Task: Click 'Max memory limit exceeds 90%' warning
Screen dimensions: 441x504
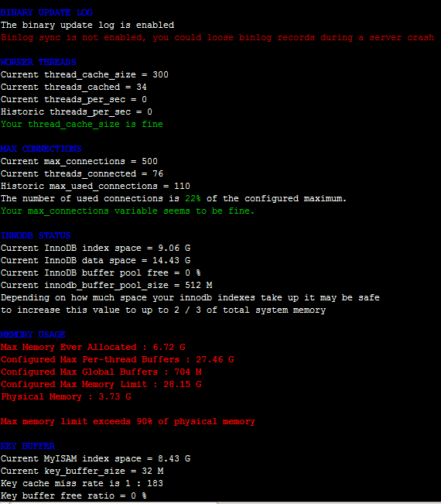Action: 128,421
